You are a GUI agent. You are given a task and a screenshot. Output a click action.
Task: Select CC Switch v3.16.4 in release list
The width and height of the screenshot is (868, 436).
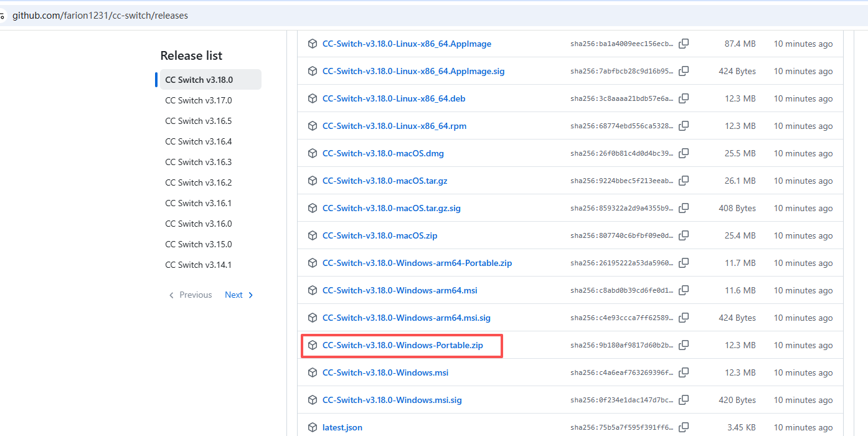click(210, 141)
